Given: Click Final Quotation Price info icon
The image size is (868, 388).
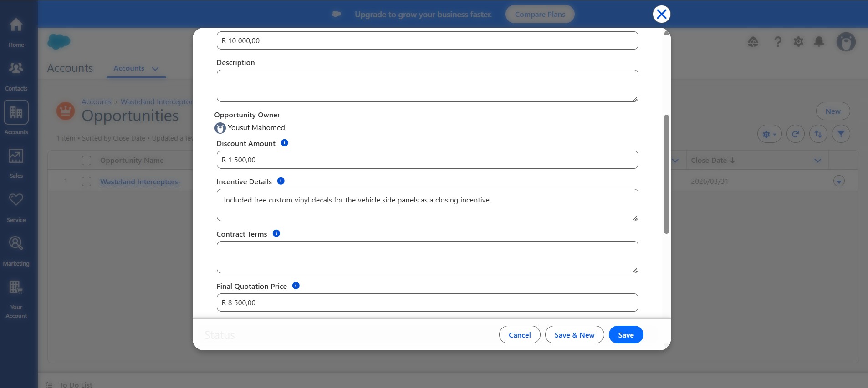Looking at the screenshot, I should pyautogui.click(x=296, y=286).
